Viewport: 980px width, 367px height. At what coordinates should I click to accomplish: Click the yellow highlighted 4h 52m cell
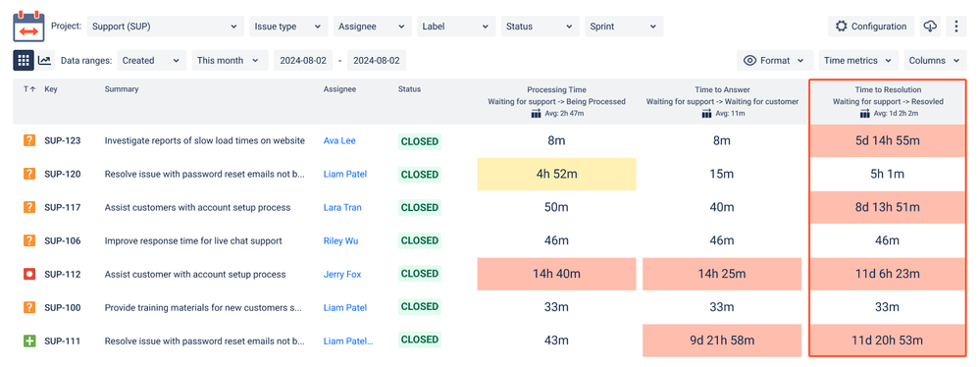point(556,174)
